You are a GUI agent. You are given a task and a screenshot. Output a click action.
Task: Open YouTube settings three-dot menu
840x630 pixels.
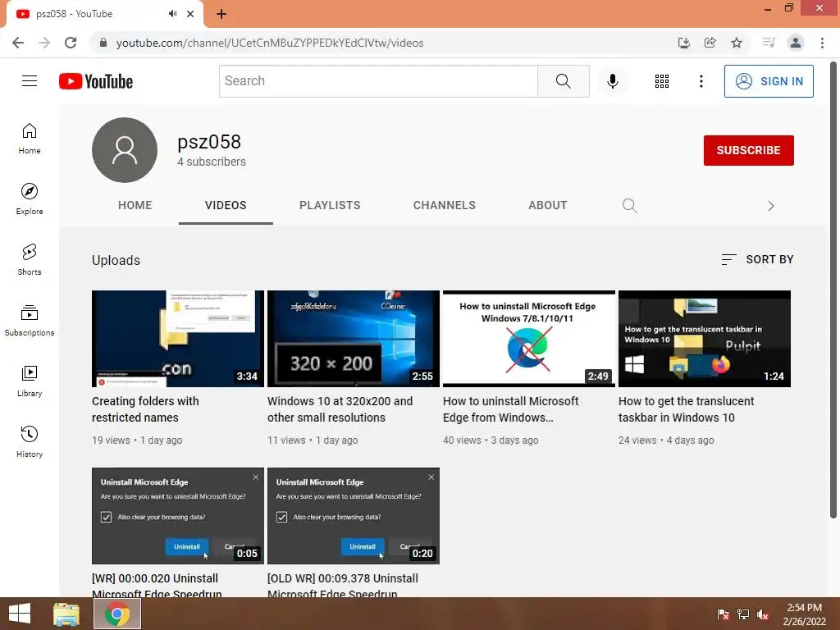coord(701,81)
